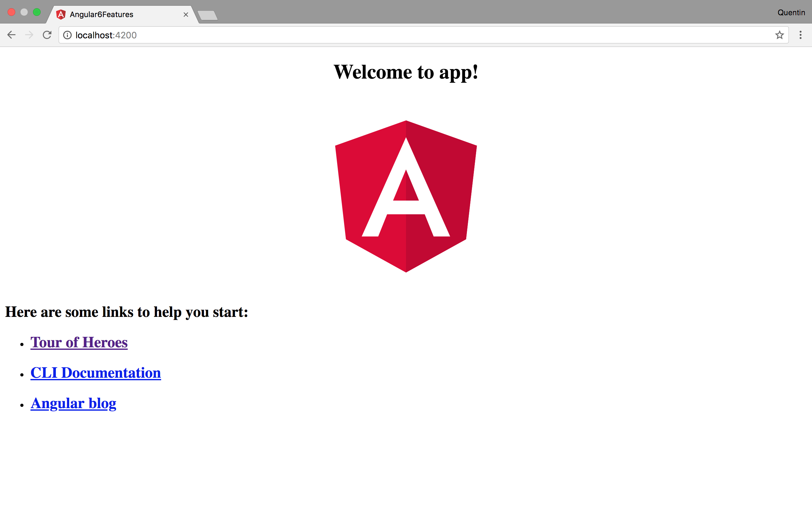Viewport: 812px width, 507px height.
Task: Open the Tour of Heroes link
Action: [79, 342]
